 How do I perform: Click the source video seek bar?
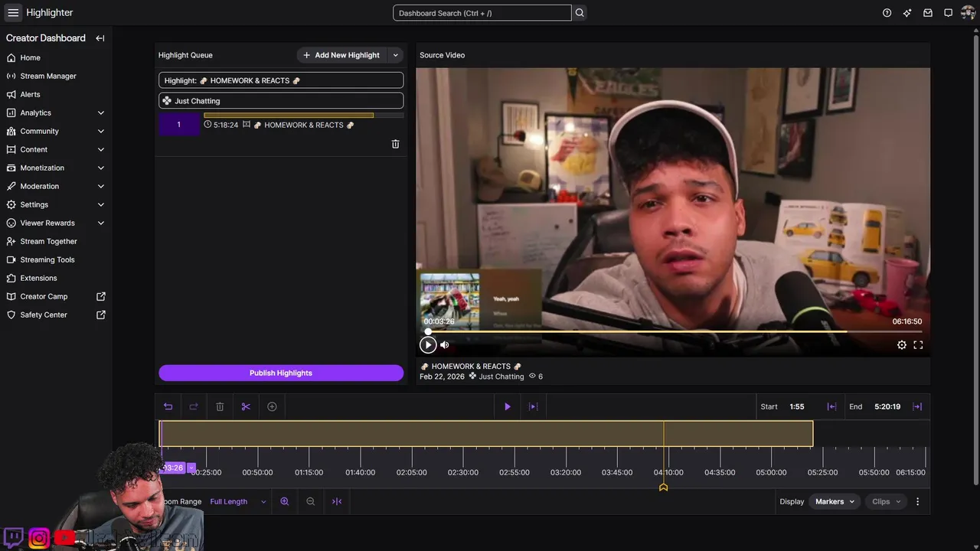[673, 331]
